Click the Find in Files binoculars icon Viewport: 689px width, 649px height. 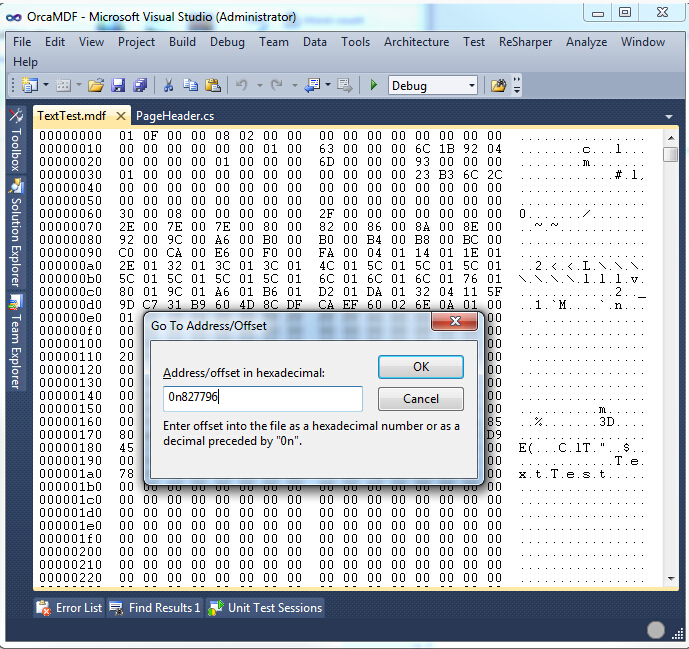pos(499,85)
